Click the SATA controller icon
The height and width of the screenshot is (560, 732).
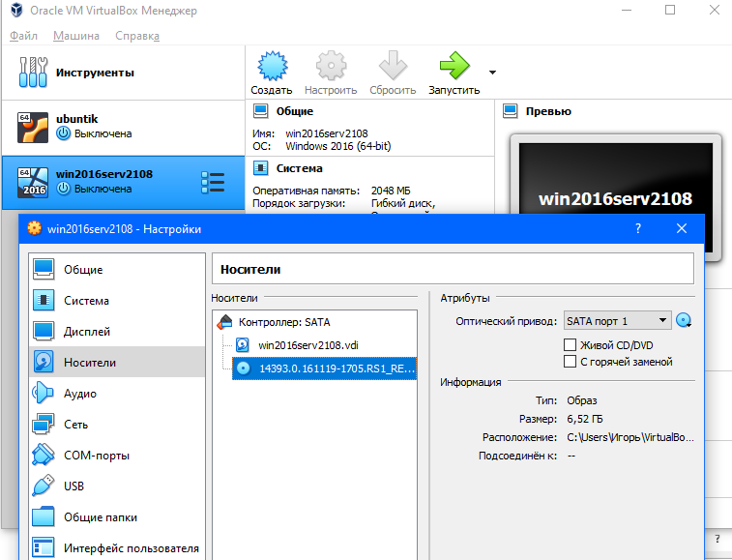click(x=225, y=322)
